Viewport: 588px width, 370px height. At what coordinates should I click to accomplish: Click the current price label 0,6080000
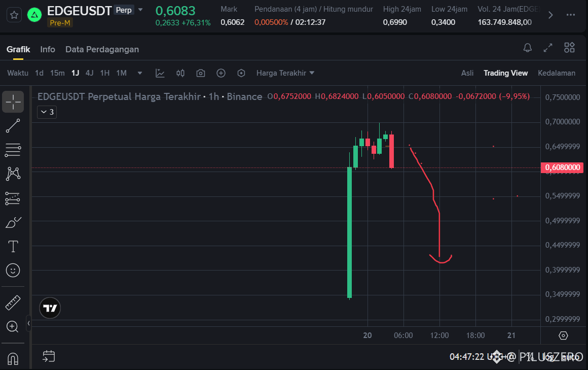562,167
